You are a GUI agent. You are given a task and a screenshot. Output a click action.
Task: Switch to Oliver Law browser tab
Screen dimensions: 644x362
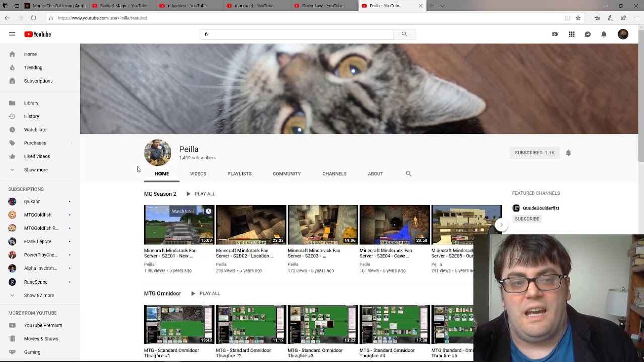325,6
